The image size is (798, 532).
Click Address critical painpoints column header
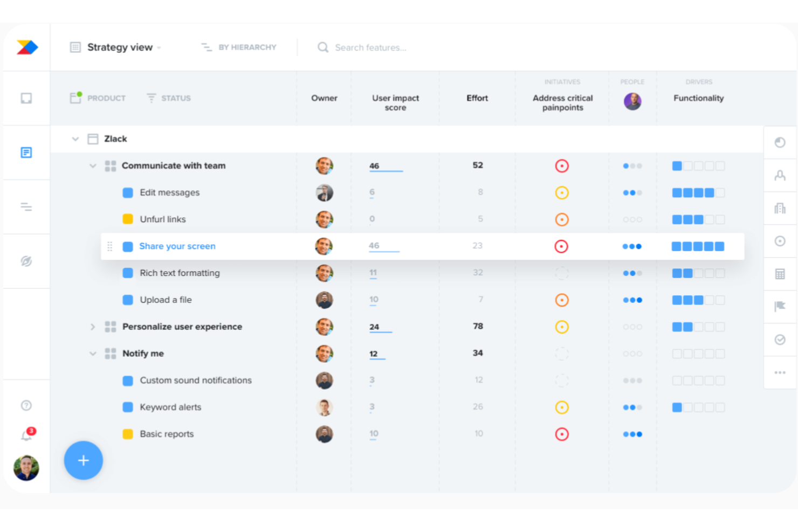point(562,102)
